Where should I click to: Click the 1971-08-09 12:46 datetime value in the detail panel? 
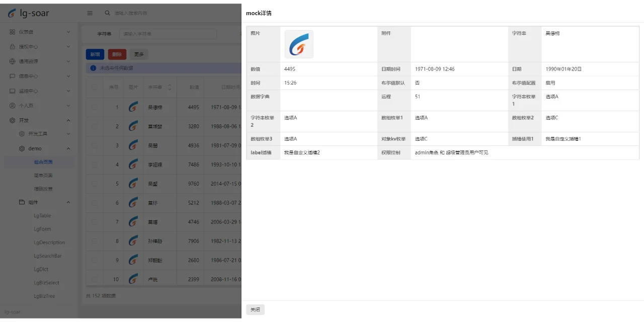435,69
